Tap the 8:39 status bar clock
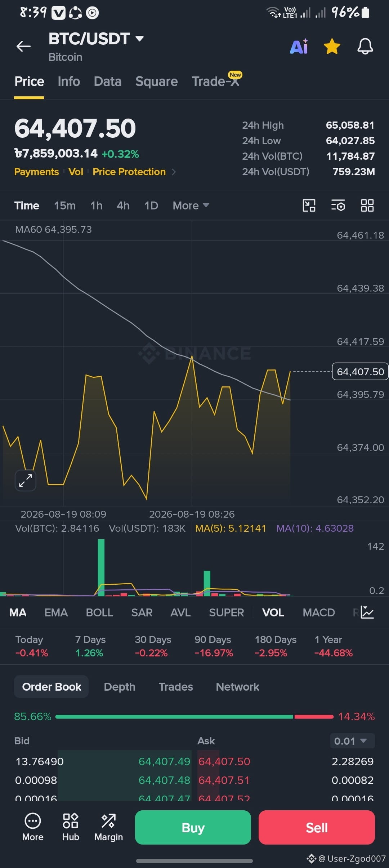The height and width of the screenshot is (868, 389). [33, 13]
